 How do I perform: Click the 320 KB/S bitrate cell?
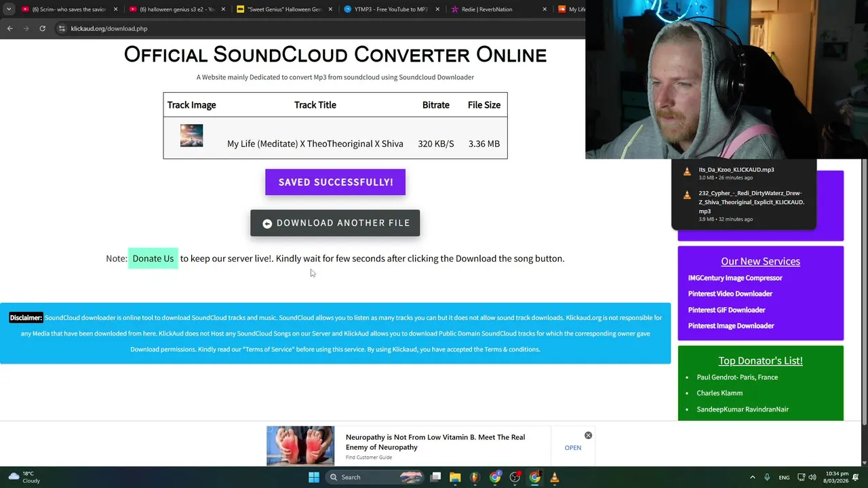(436, 144)
